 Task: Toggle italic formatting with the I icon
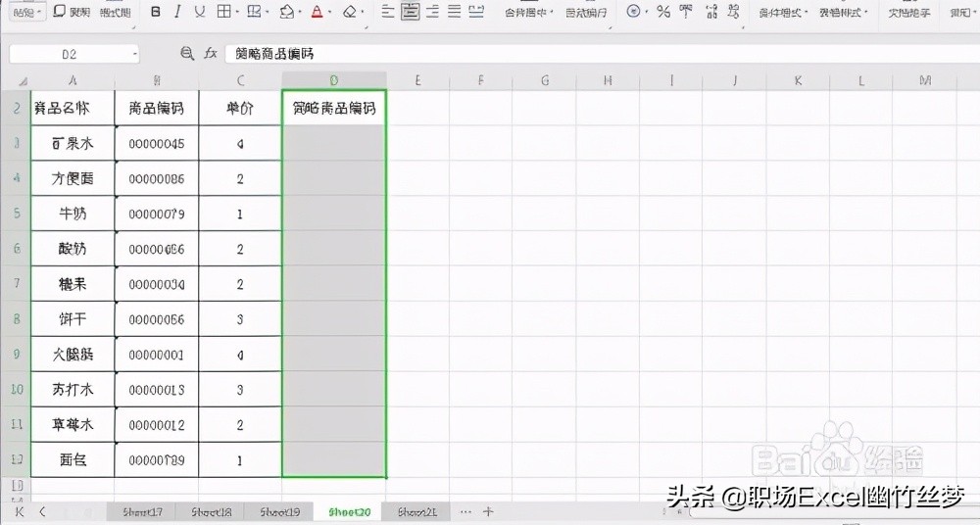point(177,11)
